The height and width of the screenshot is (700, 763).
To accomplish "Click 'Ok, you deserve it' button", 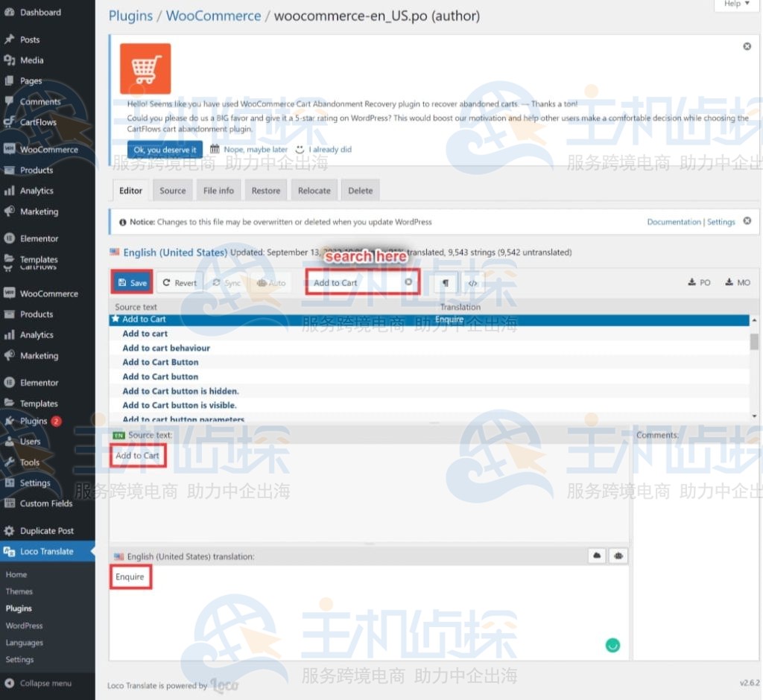I will [x=165, y=150].
